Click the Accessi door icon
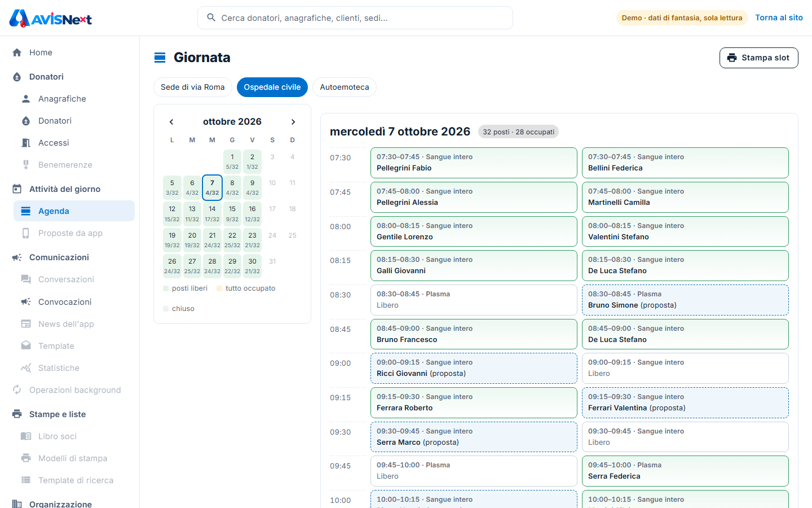Viewport: 812px width, 508px height. click(26, 143)
